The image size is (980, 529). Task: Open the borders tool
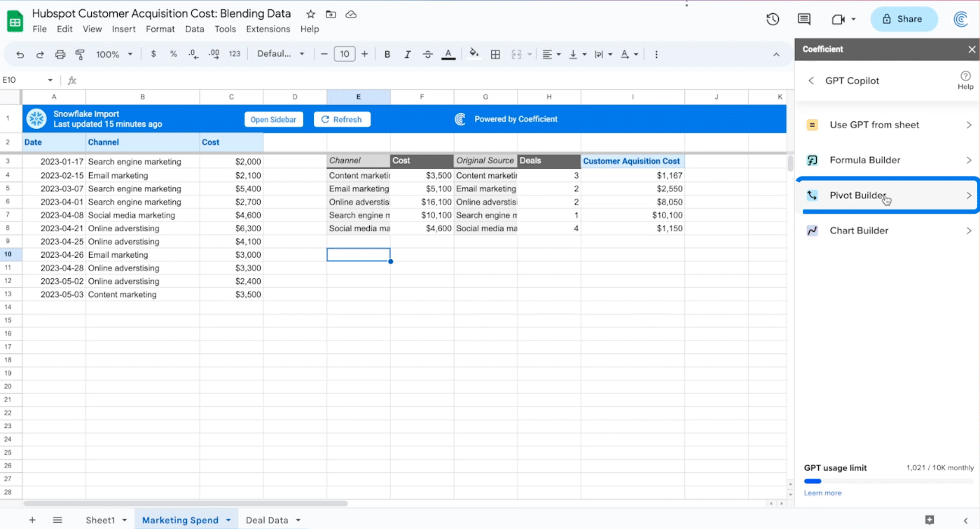495,54
